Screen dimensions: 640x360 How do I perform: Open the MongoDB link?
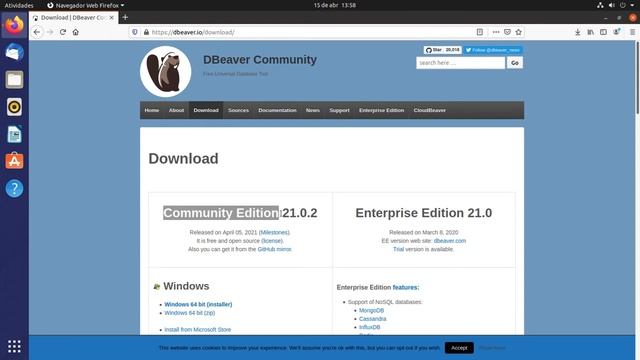tap(371, 311)
